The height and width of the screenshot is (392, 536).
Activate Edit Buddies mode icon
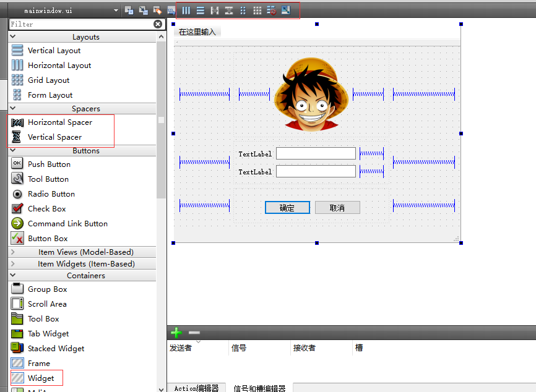tap(158, 11)
